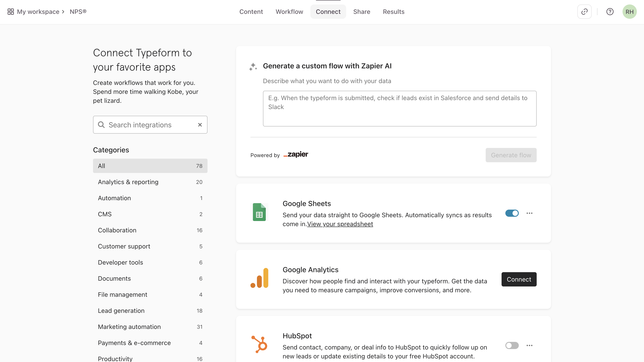Screen dimensions: 644x362
Task: Connect Google Analytics
Action: 519,279
